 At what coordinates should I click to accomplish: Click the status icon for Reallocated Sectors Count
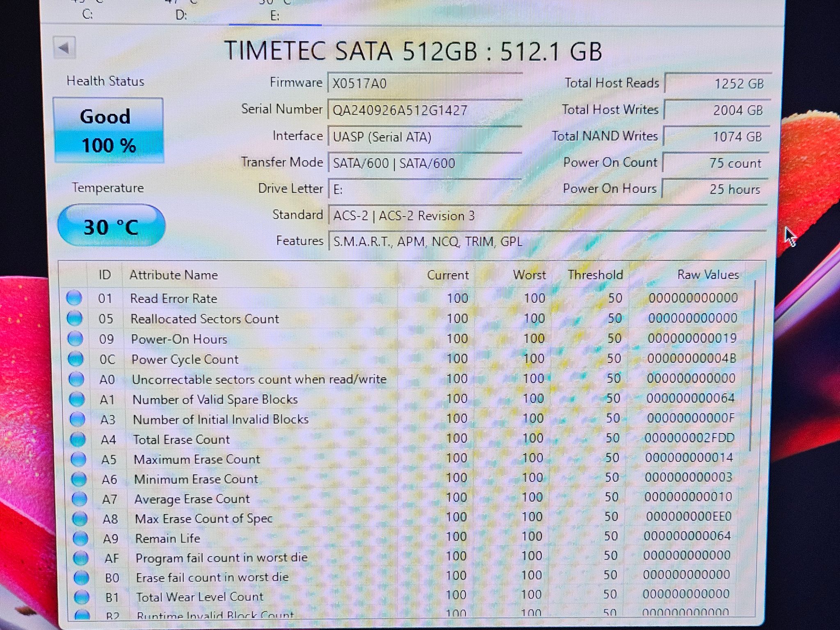tap(74, 318)
